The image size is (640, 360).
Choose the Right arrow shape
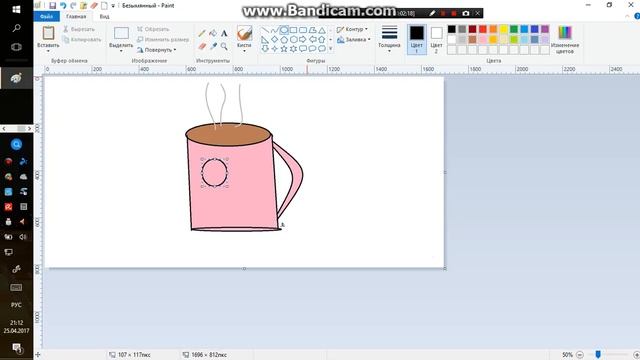[x=303, y=40]
